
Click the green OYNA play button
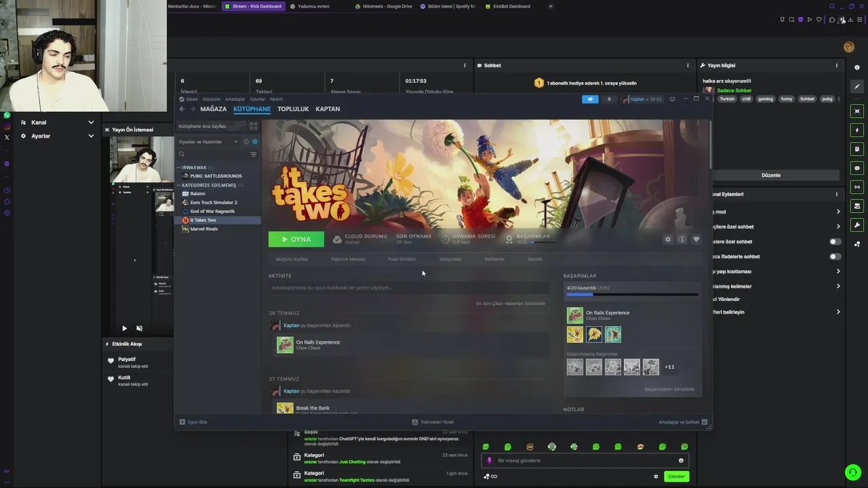(296, 239)
